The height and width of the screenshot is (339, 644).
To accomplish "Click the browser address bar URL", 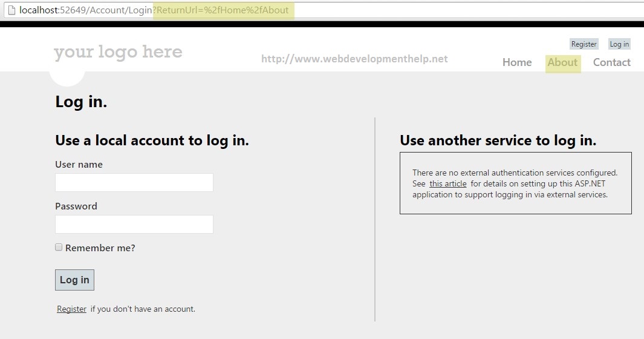I will (154, 10).
